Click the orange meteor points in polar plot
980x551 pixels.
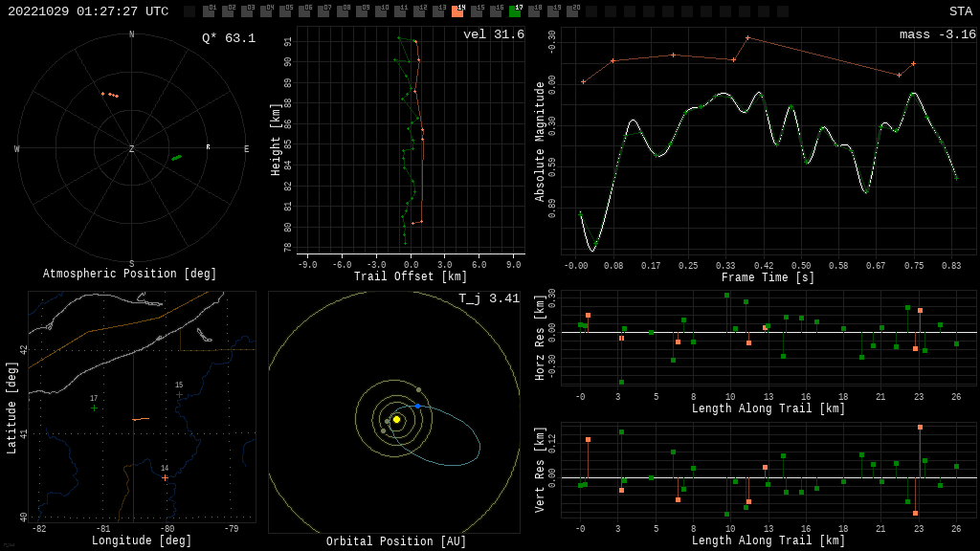[x=110, y=95]
